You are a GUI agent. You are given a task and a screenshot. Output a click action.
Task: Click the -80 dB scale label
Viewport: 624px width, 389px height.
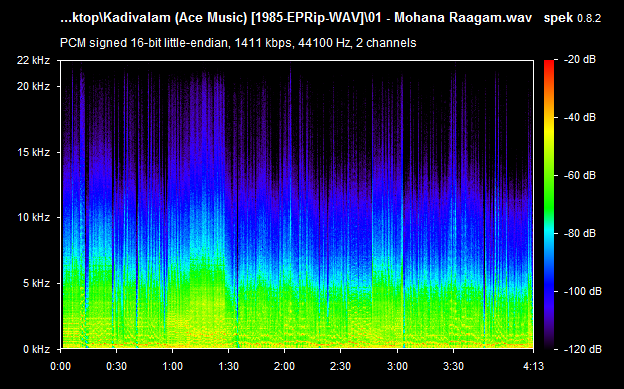click(580, 233)
